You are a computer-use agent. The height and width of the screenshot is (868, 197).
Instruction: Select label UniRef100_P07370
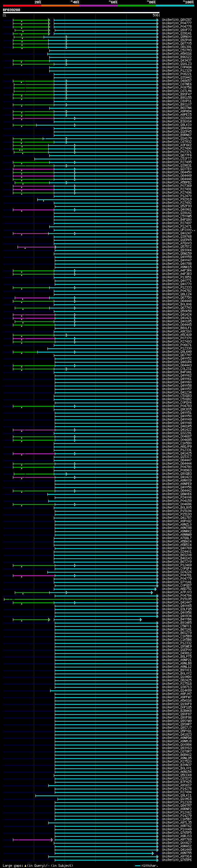point(177,338)
